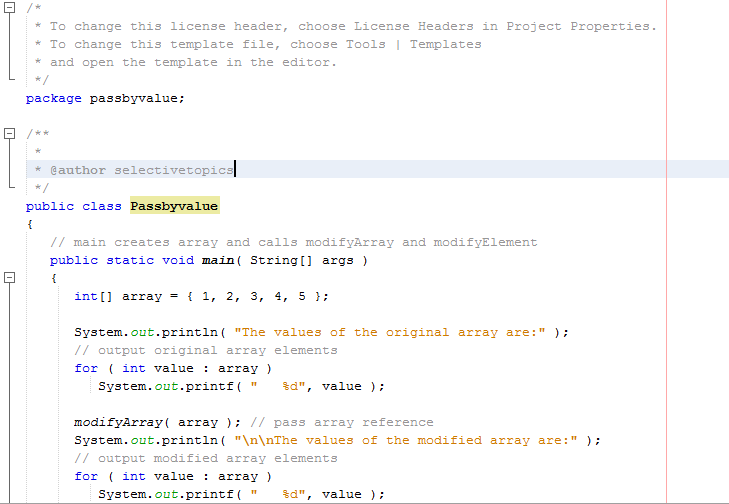Collapse the main method body fold

click(9, 278)
